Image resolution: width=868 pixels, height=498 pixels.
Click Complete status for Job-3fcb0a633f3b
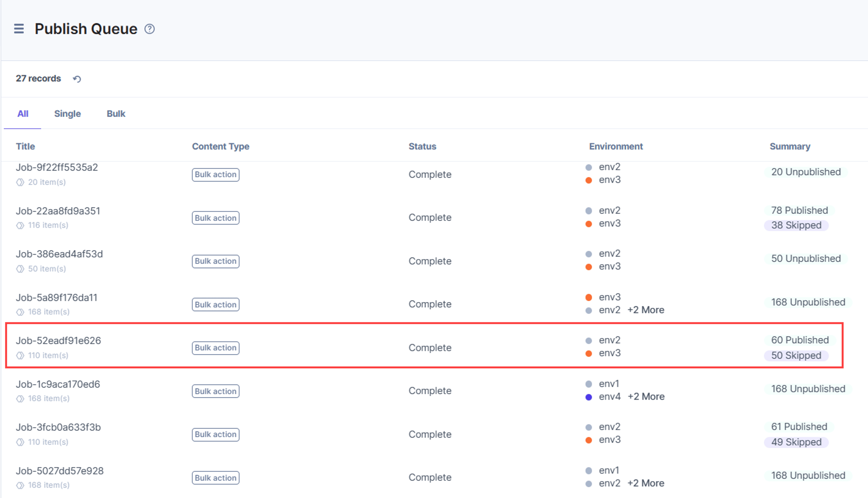430,434
